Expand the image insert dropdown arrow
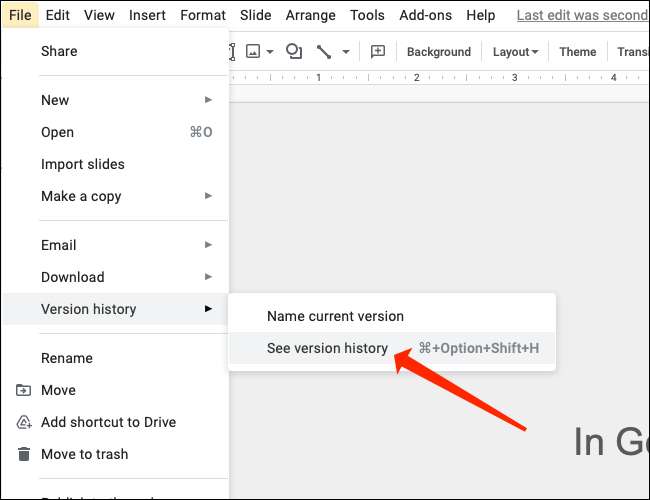The width and height of the screenshot is (650, 500). coord(270,52)
